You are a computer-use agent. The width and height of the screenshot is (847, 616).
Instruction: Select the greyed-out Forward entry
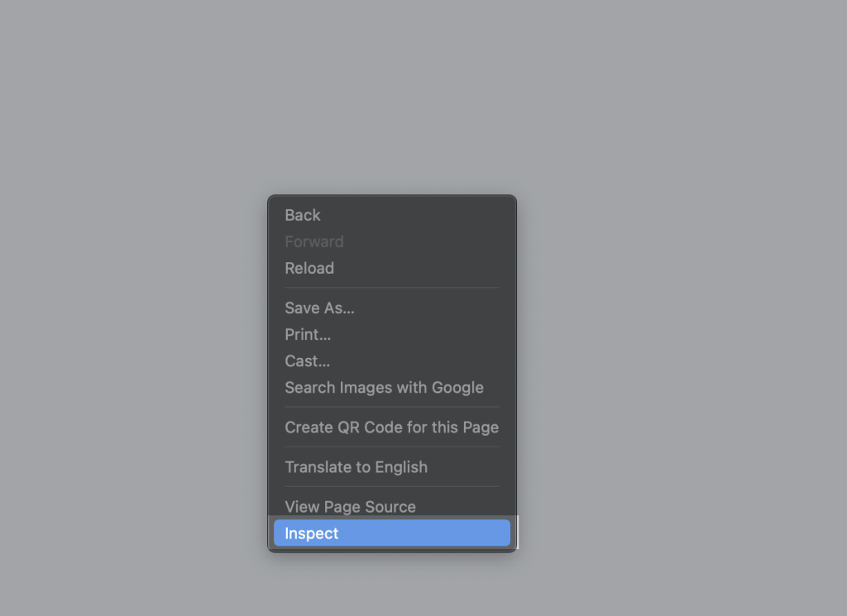coord(314,241)
